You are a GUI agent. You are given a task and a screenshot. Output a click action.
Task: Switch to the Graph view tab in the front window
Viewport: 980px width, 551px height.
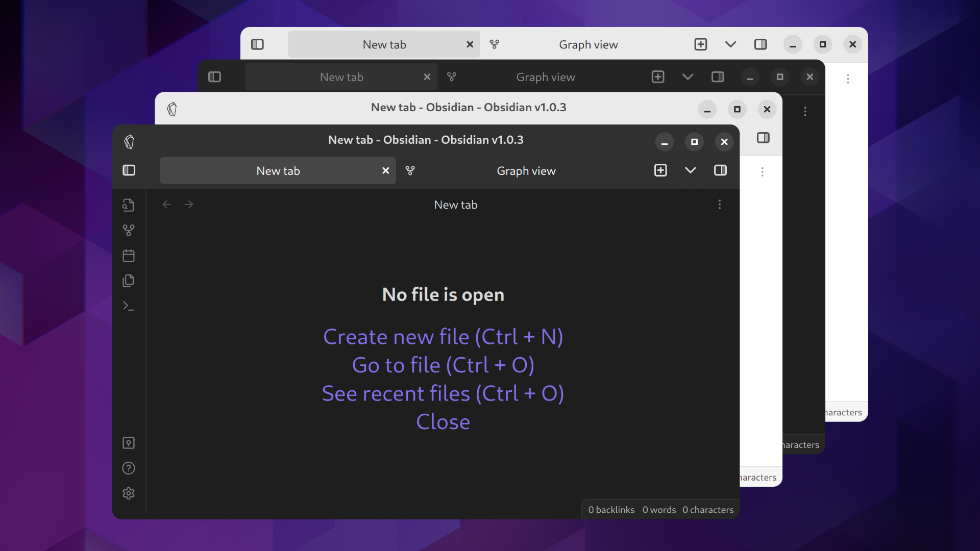[526, 171]
